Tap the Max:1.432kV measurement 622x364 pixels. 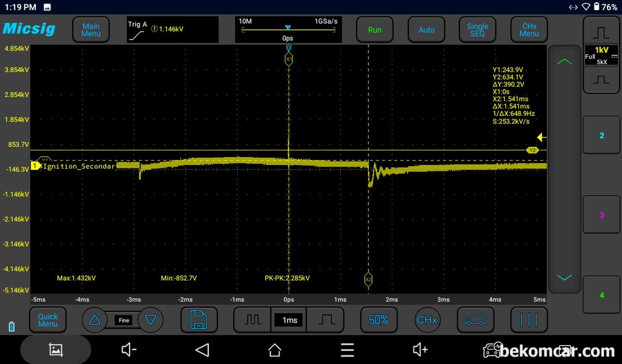click(76, 279)
